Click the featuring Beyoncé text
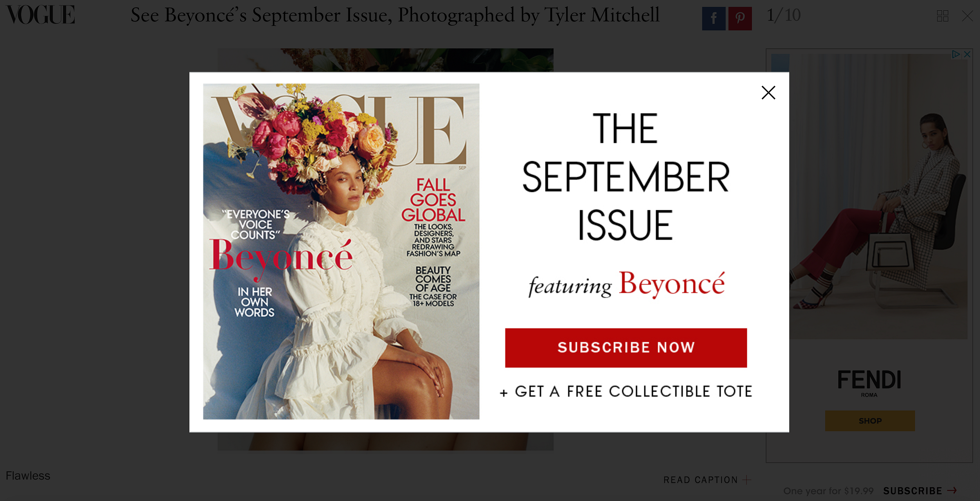980x501 pixels. click(626, 284)
